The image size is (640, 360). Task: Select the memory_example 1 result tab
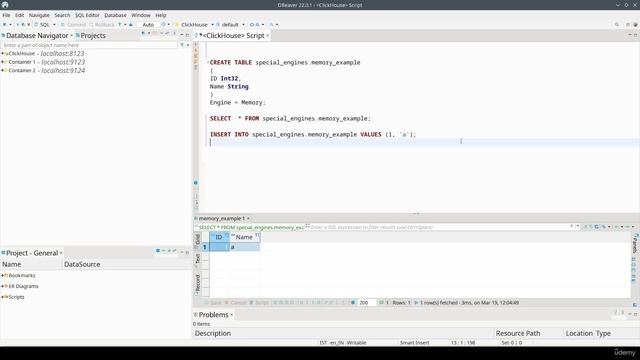coord(221,218)
